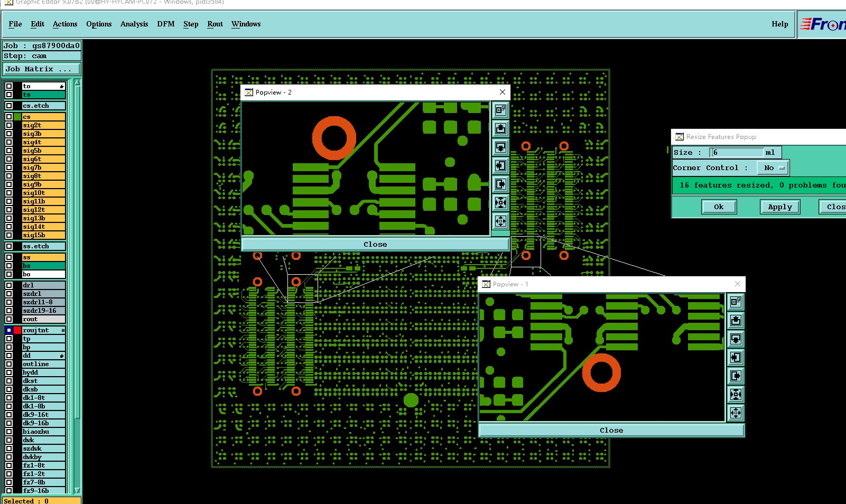Click the Popview 2 window title icon
Screen dimensions: 846x504
pyautogui.click(x=249, y=92)
